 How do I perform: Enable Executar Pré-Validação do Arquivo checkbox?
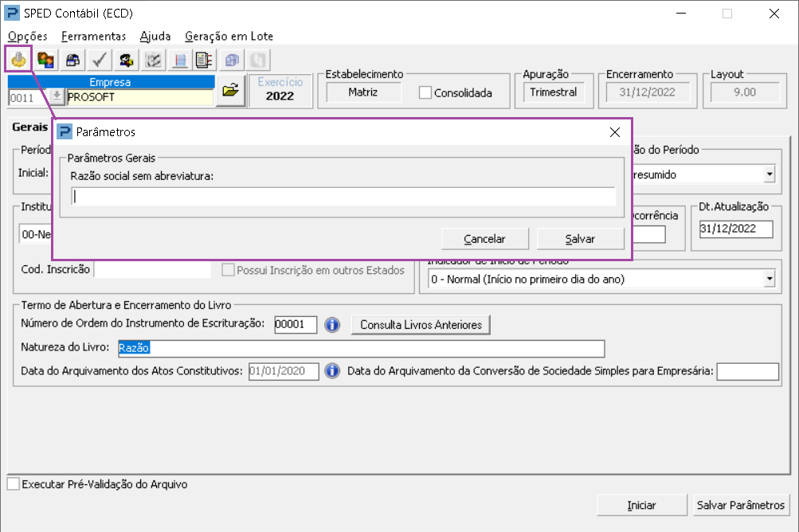[x=14, y=483]
